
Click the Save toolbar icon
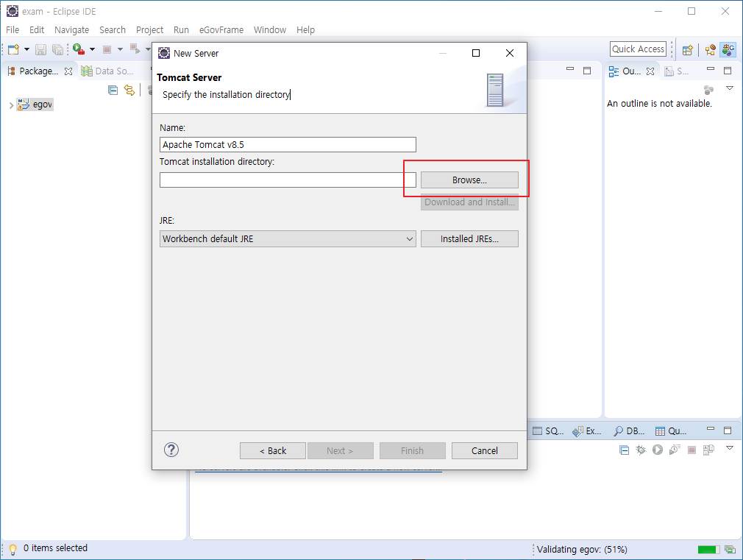click(40, 49)
